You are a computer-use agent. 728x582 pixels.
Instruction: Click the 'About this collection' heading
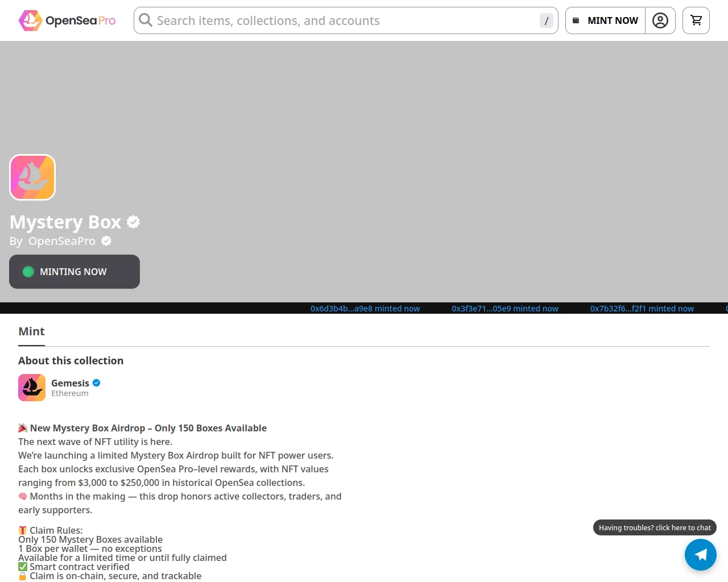pyautogui.click(x=71, y=360)
